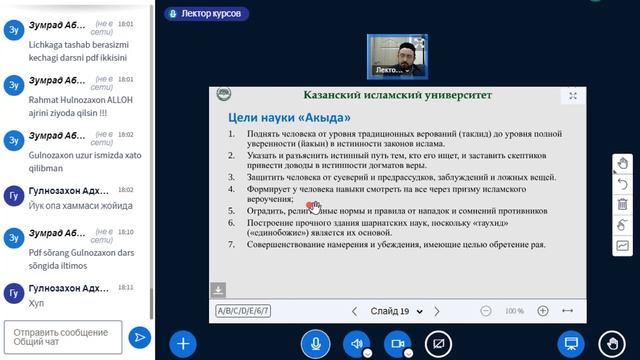Send chat message with paper plane button

[140, 337]
